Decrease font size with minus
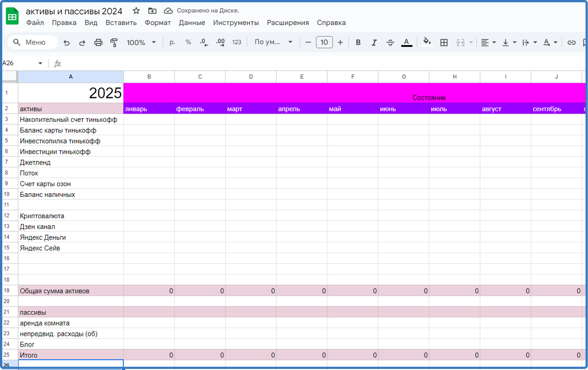This screenshot has height=370, width=588. [x=308, y=43]
